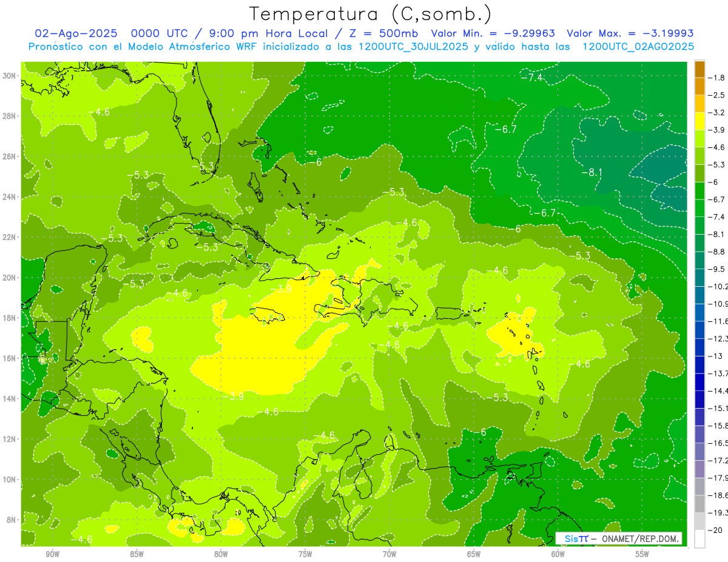
Task: Click the 90W longitude axis label
Action: click(52, 554)
